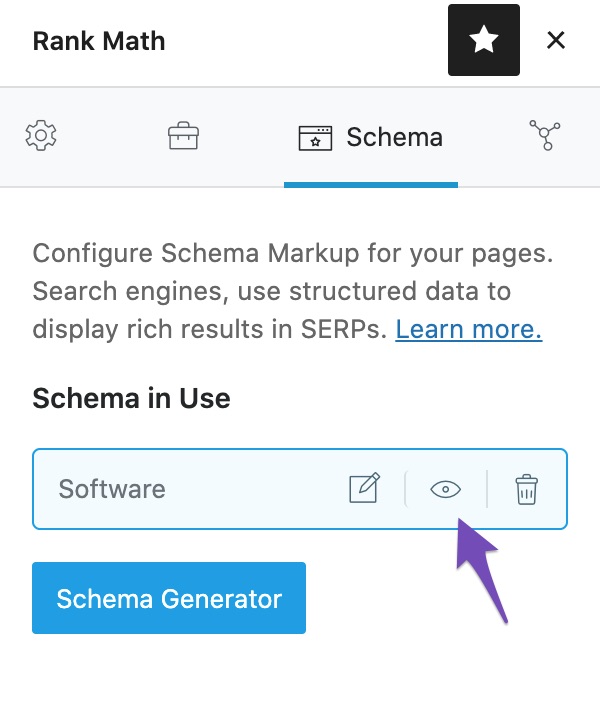The height and width of the screenshot is (720, 600).
Task: Click the Rank Math star button
Action: coord(484,40)
